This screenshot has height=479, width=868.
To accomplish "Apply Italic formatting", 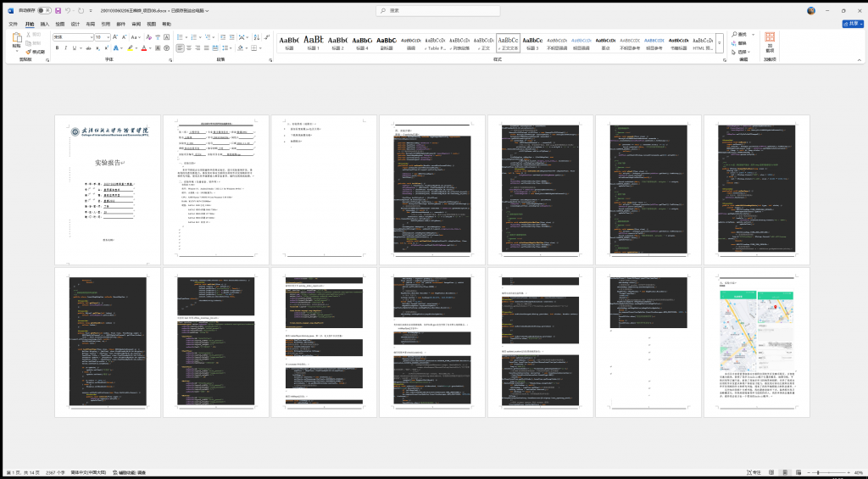I will pyautogui.click(x=65, y=48).
